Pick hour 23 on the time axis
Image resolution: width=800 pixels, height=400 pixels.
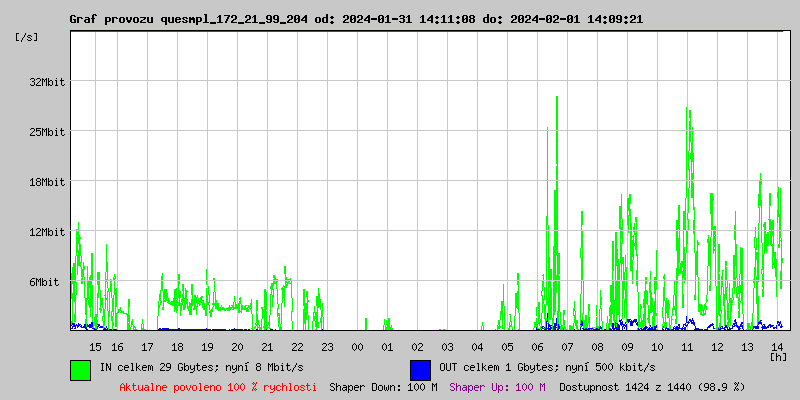point(327,346)
